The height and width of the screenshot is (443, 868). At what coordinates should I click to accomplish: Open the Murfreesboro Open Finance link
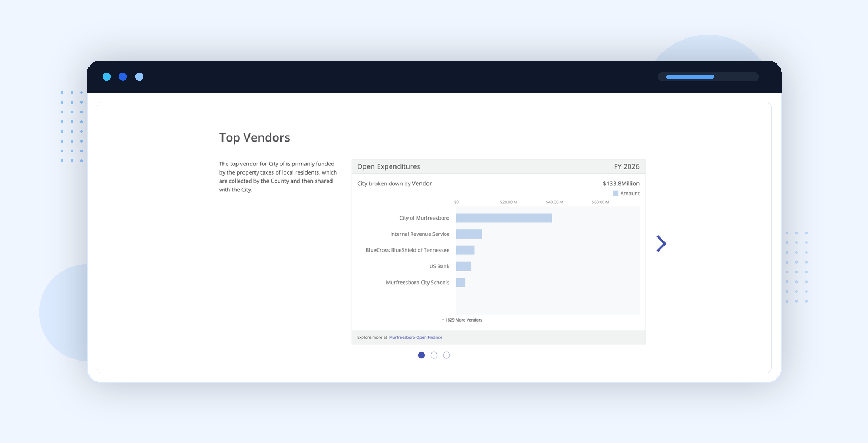(x=416, y=337)
